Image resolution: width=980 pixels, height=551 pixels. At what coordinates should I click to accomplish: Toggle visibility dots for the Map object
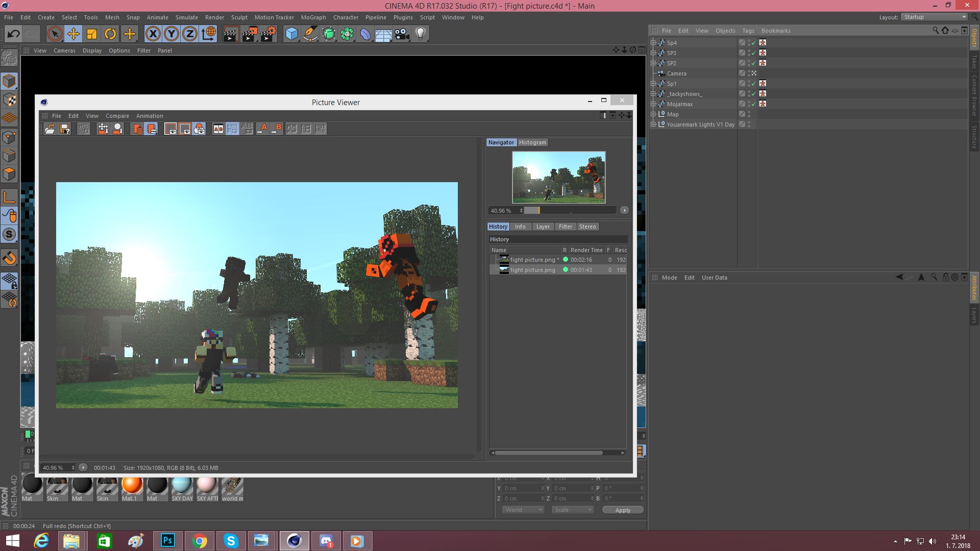point(749,114)
